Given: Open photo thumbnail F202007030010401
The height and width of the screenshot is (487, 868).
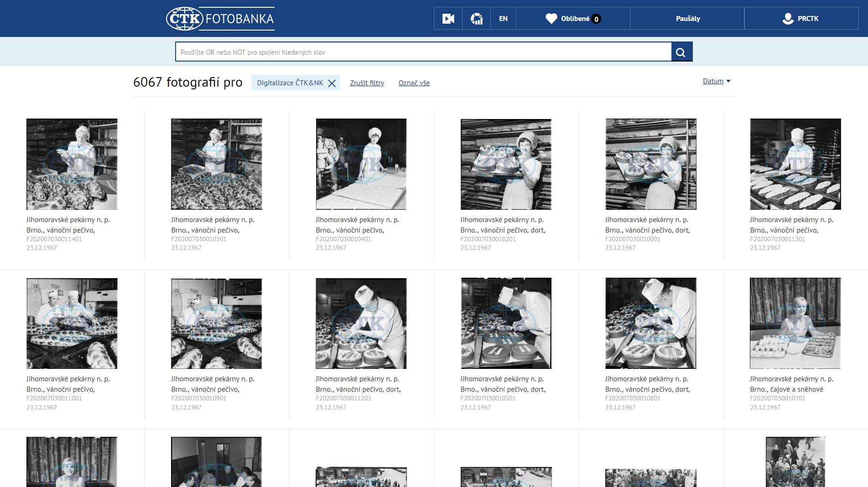Looking at the screenshot, I should point(361,164).
